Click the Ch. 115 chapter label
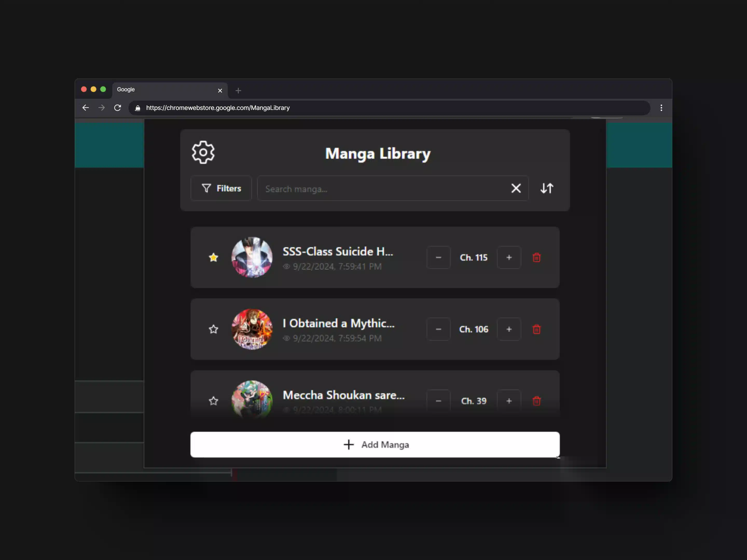Viewport: 747px width, 560px height. pyautogui.click(x=473, y=257)
